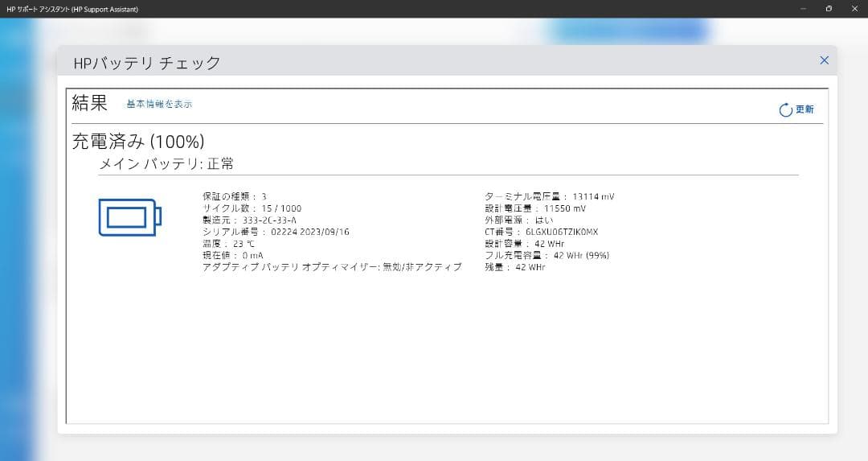Select the アダプティブ バッテリ オプティマイザー line
Image resolution: width=868 pixels, height=461 pixels.
[x=332, y=266]
